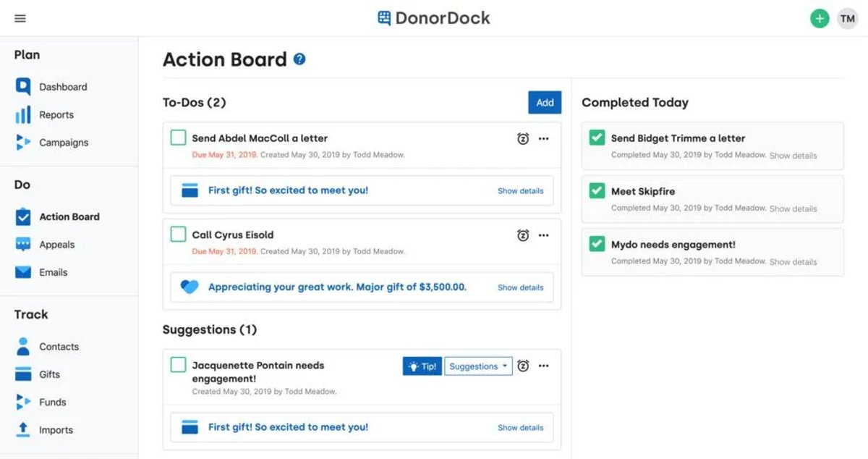This screenshot has height=459, width=868.
Task: Open more options for Jacquenette Pontain suggestion
Action: 544,366
